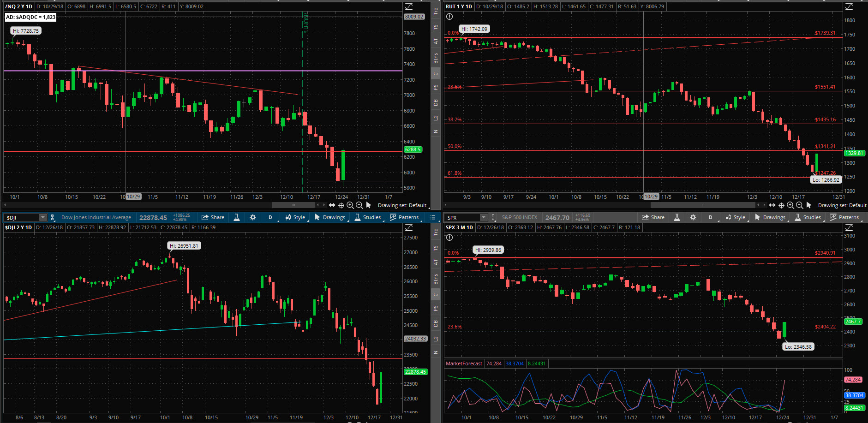Screen dimensions: 868x423
Task: Open Drawing set: Default under /NQ chart
Action: (403, 205)
